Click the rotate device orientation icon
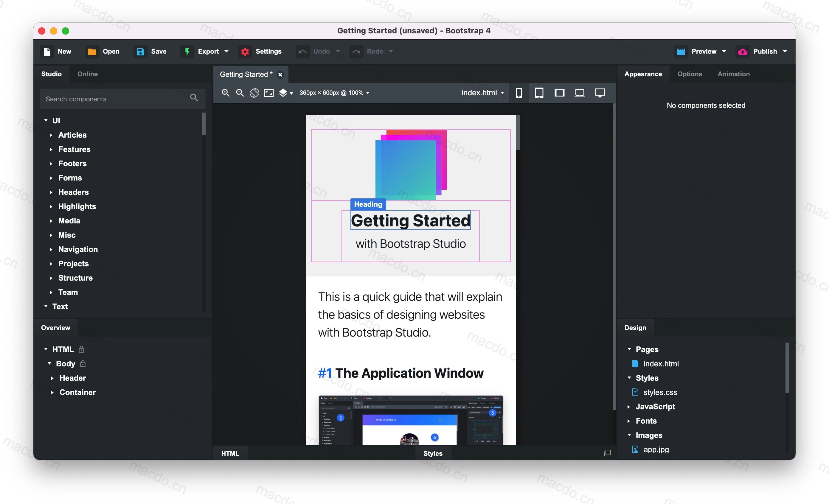This screenshot has width=829, height=504. pos(254,93)
